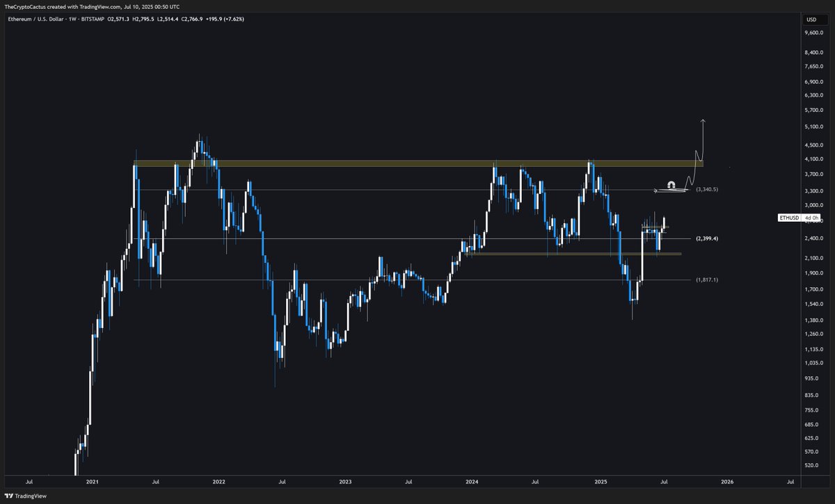This screenshot has height=504, width=835.
Task: Click the 5,700.0 price axis label
Action: point(814,110)
